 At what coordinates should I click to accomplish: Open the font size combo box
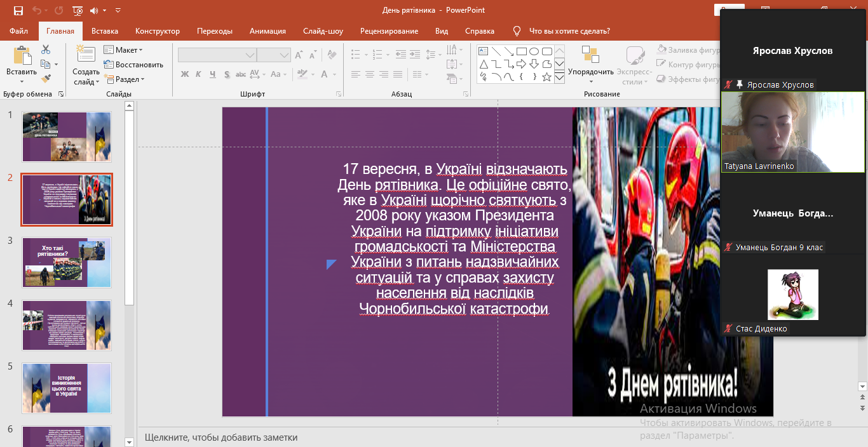click(x=274, y=55)
